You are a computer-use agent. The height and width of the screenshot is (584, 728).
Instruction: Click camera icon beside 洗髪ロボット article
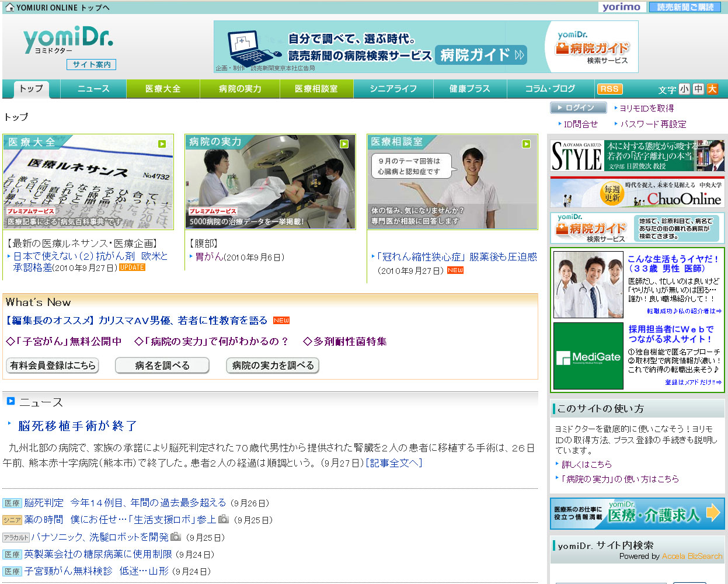176,537
